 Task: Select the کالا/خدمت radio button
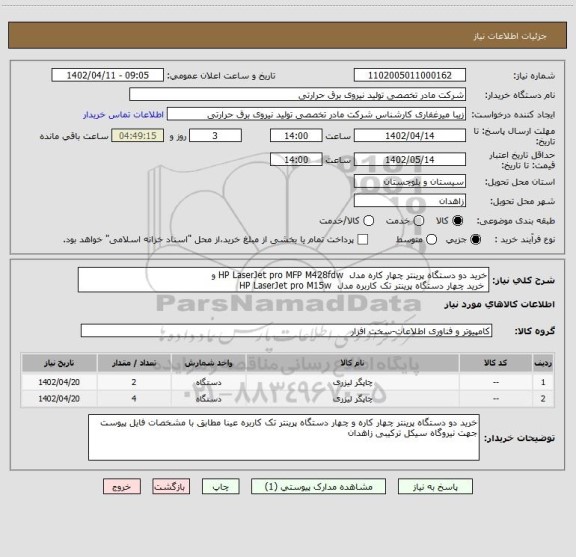(x=368, y=220)
